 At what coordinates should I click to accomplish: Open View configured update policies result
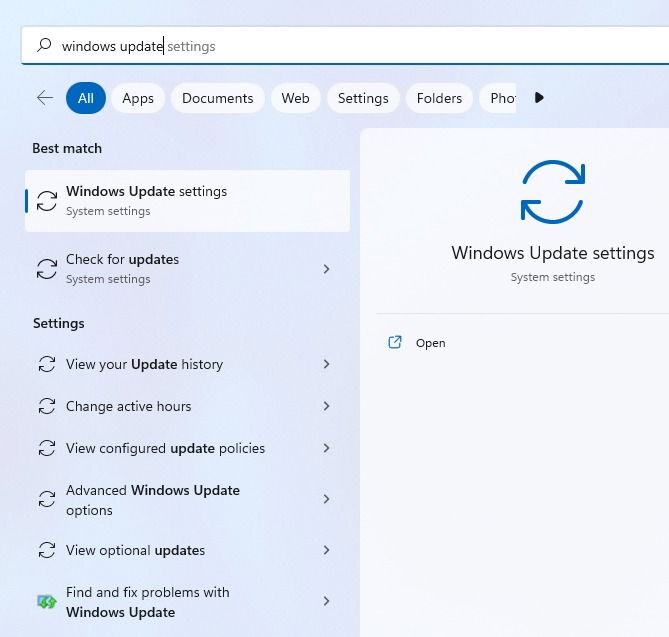pos(166,449)
